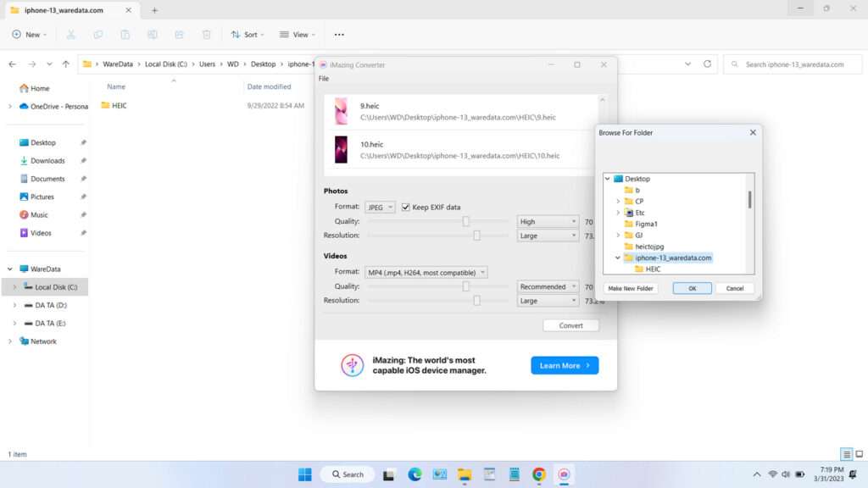868x488 pixels.
Task: Click the Forward navigation arrow
Action: 32,64
